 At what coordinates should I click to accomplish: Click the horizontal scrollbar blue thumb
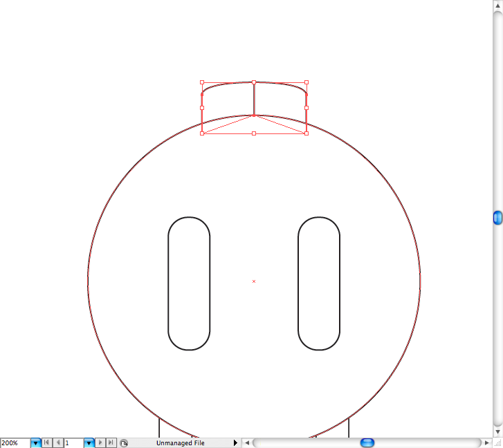[x=367, y=442]
